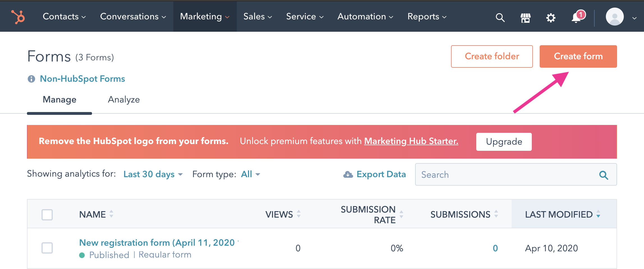Open the Form type All dropdown

click(x=250, y=174)
